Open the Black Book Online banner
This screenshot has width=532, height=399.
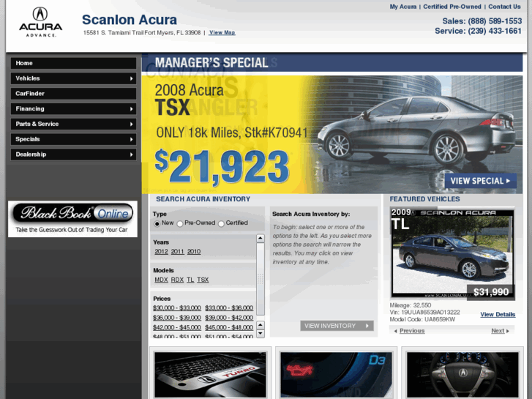72,219
